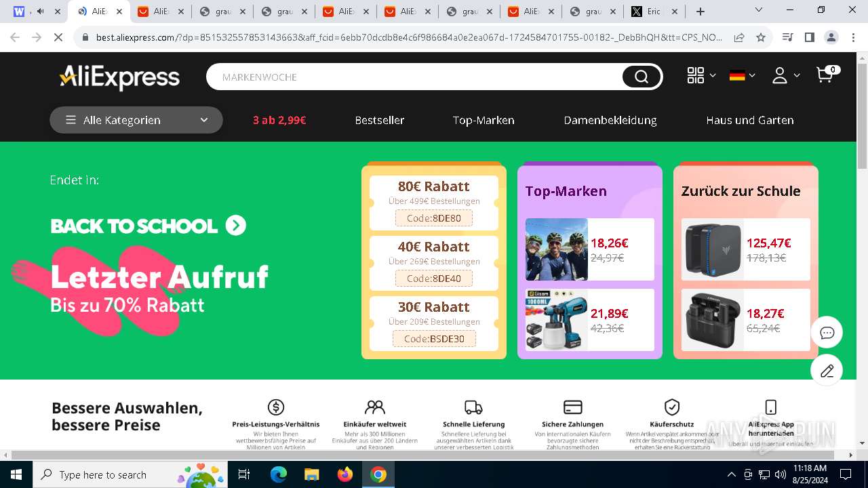Image resolution: width=868 pixels, height=488 pixels.
Task: Expand the country flag dropdown chevron
Action: click(752, 76)
